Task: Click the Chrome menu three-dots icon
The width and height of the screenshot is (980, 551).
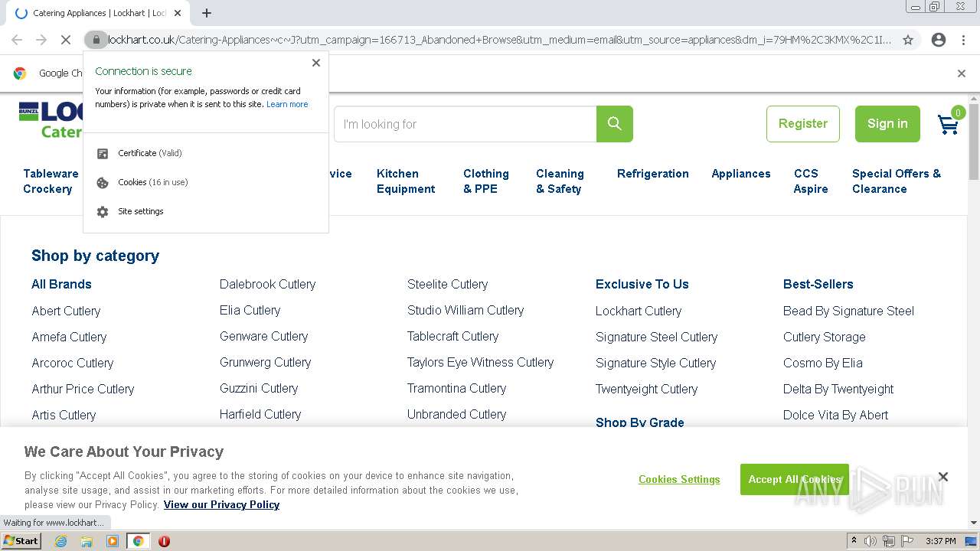Action: (x=965, y=40)
